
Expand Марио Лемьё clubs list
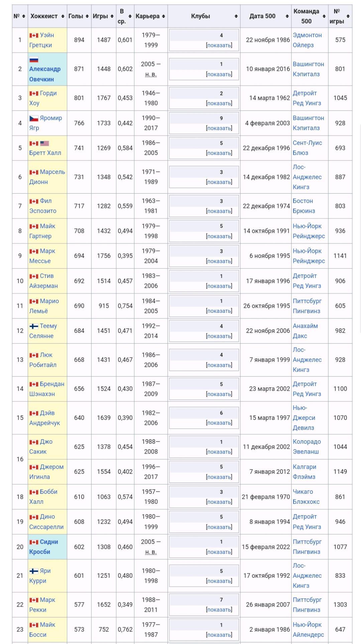click(219, 311)
